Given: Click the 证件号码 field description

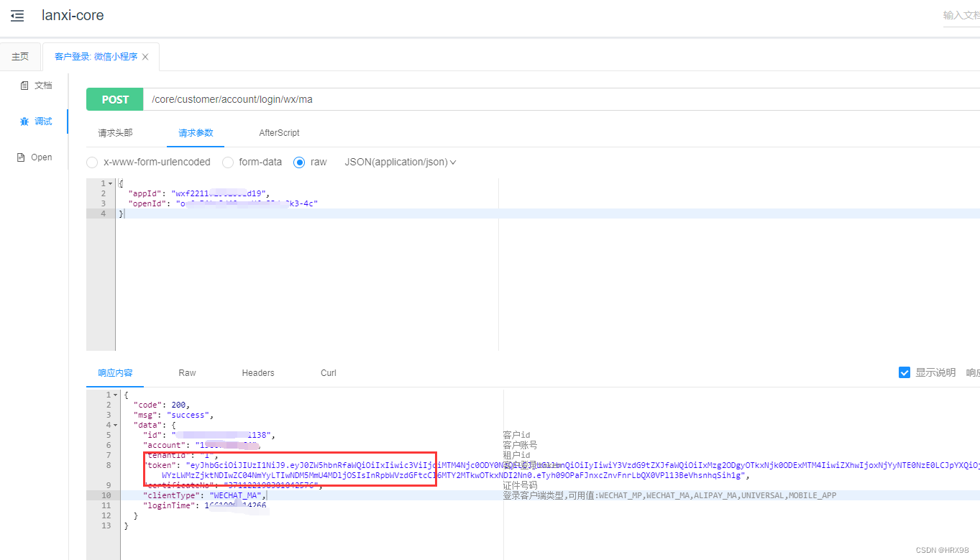Looking at the screenshot, I should 520,485.
